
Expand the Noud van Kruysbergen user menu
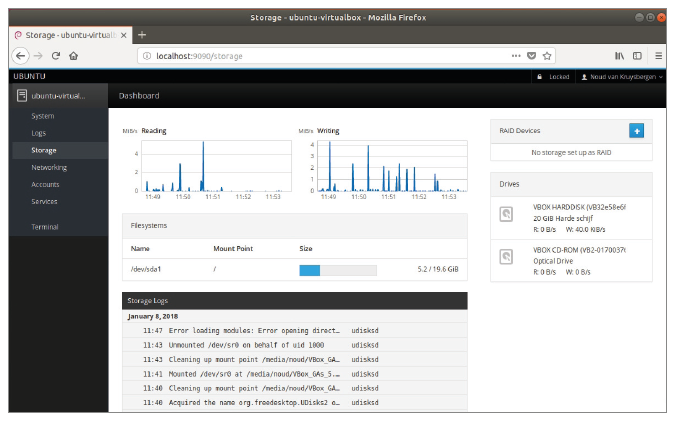(622, 76)
